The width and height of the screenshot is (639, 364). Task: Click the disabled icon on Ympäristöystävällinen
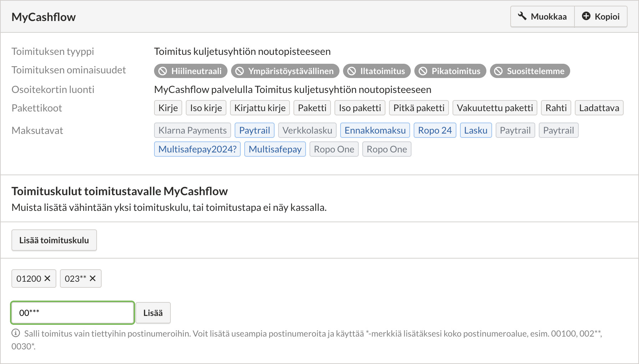[240, 71]
